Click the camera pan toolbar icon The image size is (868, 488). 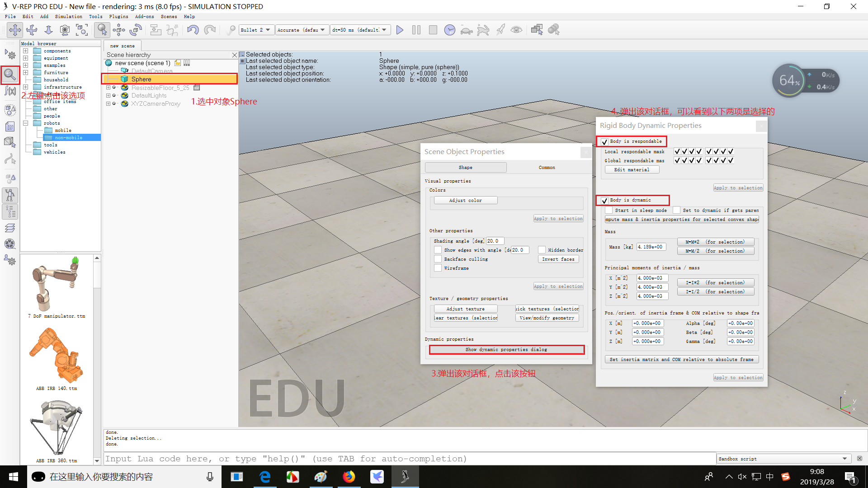[x=15, y=30]
